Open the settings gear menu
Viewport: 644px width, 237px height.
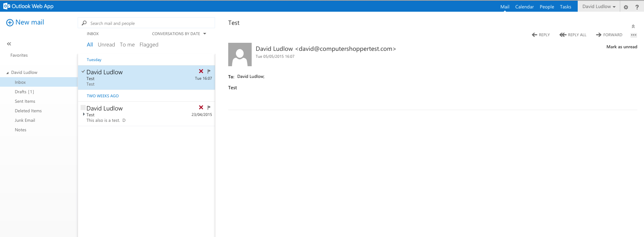626,7
